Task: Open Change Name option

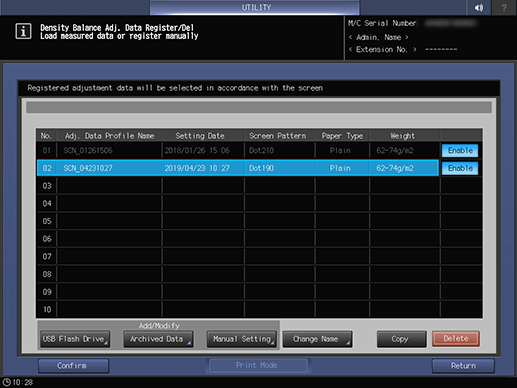Action: (x=317, y=339)
